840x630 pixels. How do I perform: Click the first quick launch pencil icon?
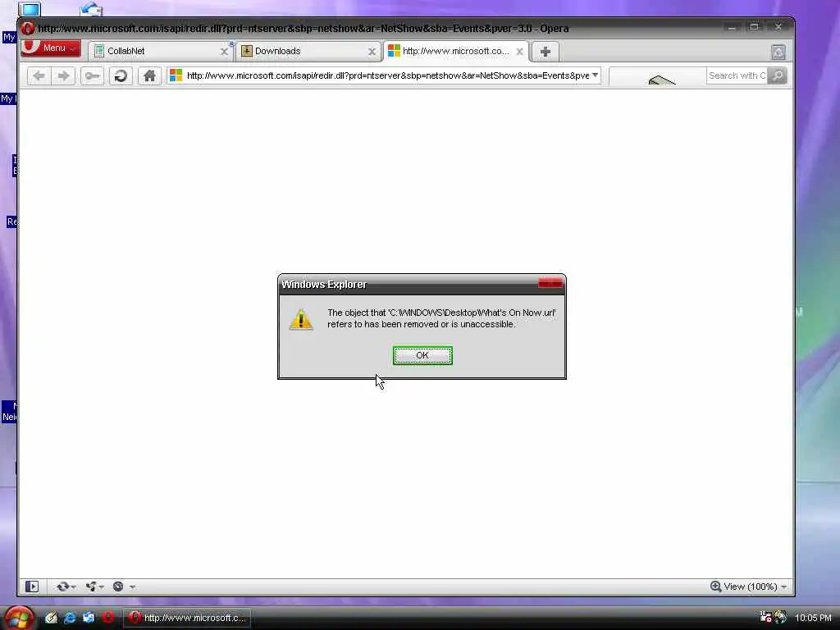[x=51, y=618]
